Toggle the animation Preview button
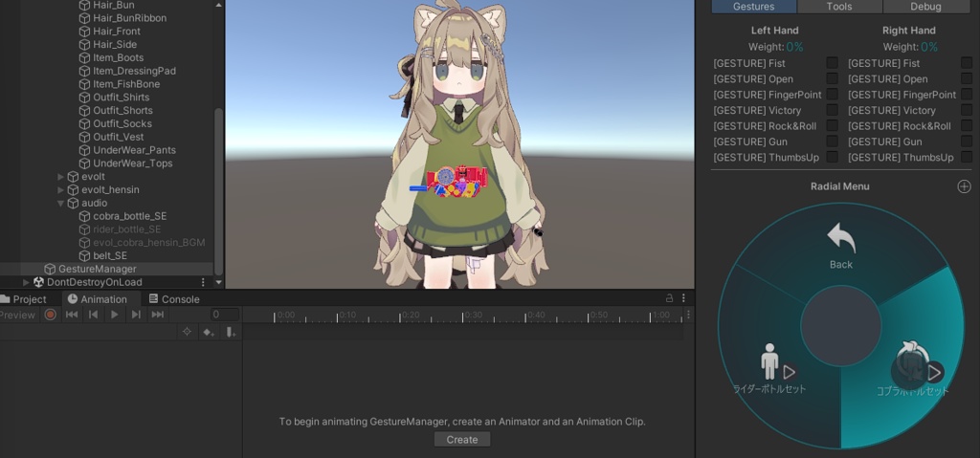 (17, 315)
